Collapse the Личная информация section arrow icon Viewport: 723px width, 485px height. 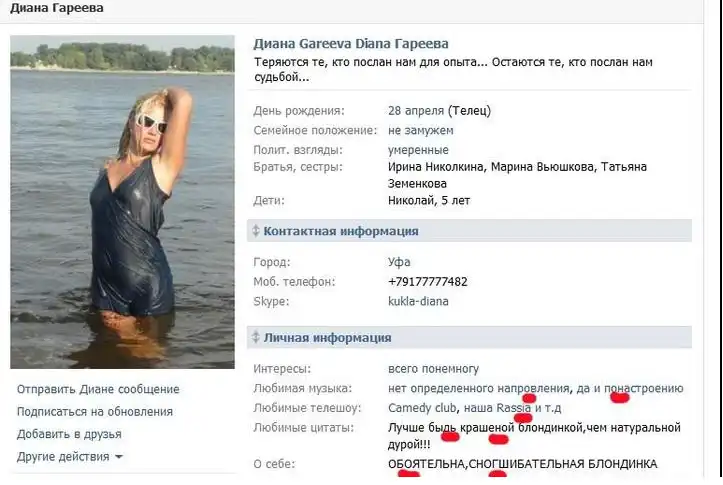pyautogui.click(x=256, y=337)
